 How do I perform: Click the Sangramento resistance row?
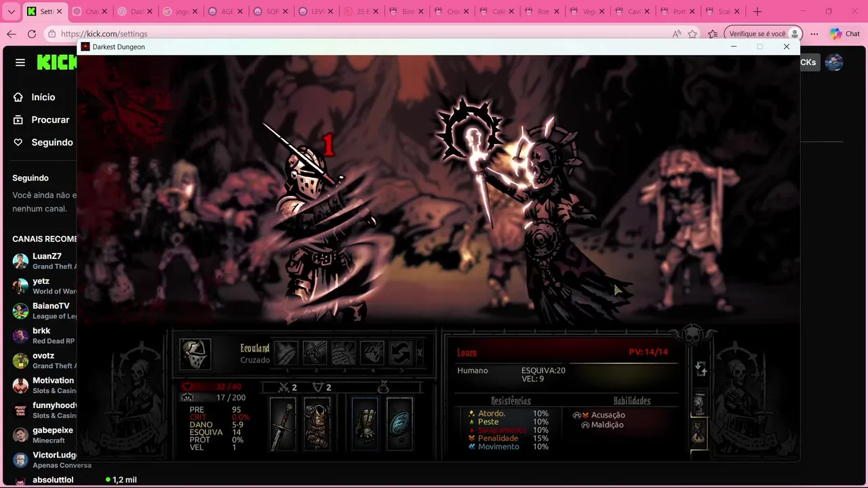[509, 430]
